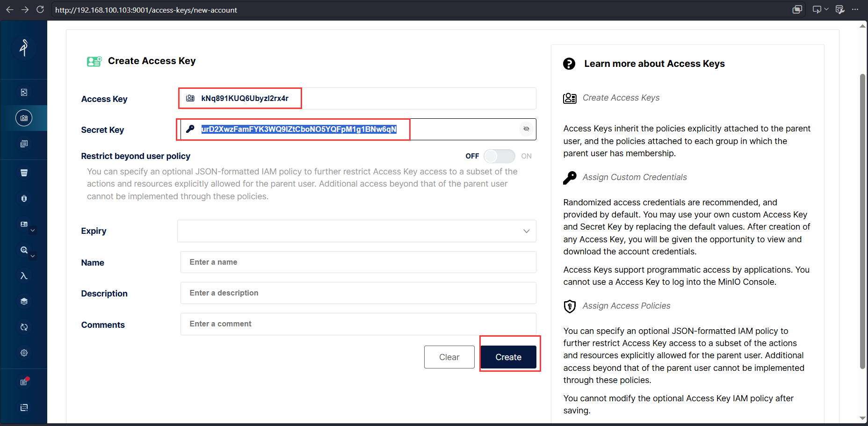The width and height of the screenshot is (868, 426).
Task: Expand the Monitoring submenu chevron in the sidebar
Action: (x=33, y=256)
